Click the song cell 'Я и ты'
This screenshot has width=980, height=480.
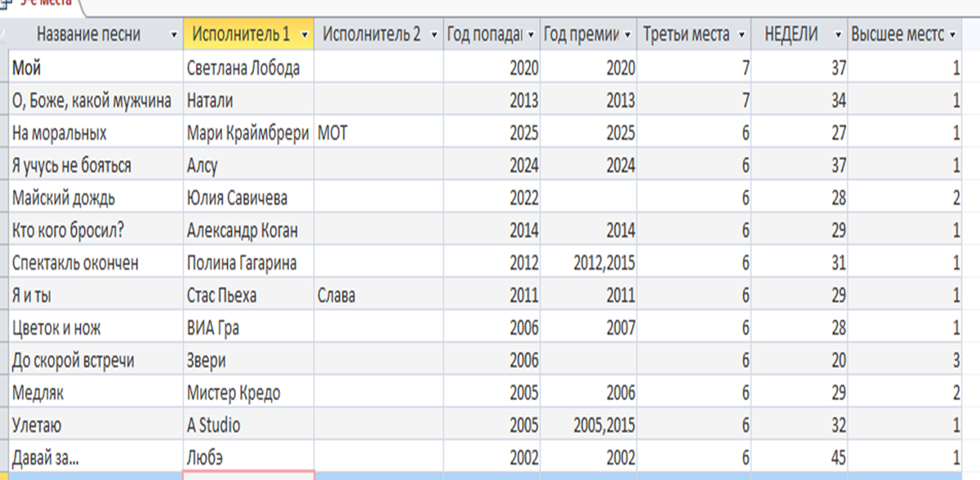pyautogui.click(x=96, y=295)
